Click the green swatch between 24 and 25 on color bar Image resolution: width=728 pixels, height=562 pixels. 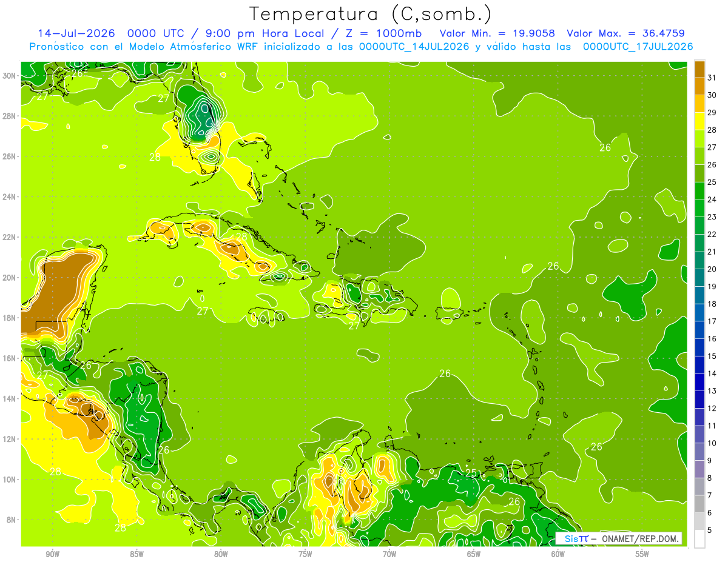click(699, 190)
